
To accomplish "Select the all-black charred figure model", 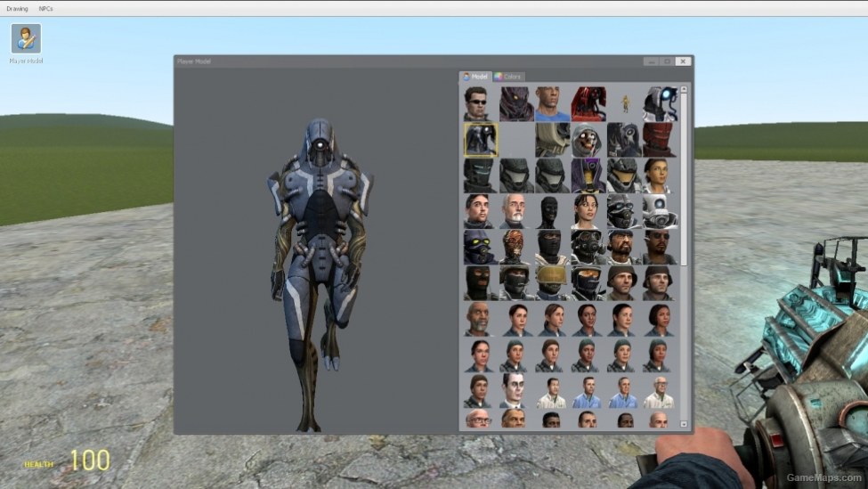I will pyautogui.click(x=552, y=211).
